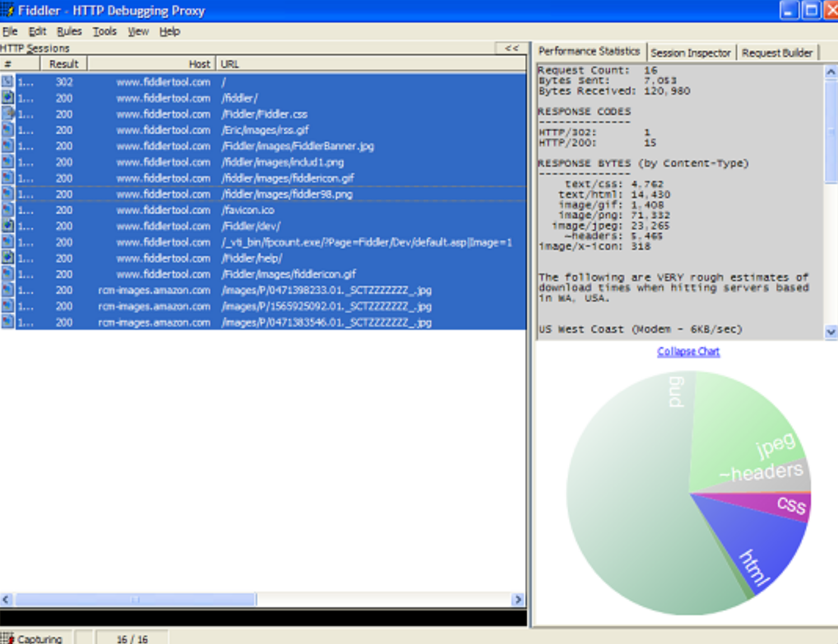The image size is (838, 644).
Task: Click the icon beside amazon 1565925092 image session
Action: pos(8,306)
